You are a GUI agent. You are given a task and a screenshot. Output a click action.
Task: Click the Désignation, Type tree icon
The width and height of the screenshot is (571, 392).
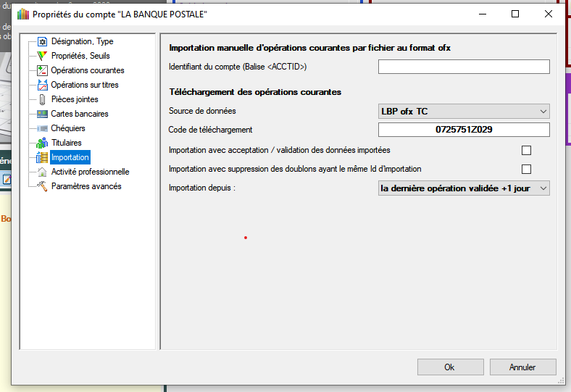[x=42, y=41]
